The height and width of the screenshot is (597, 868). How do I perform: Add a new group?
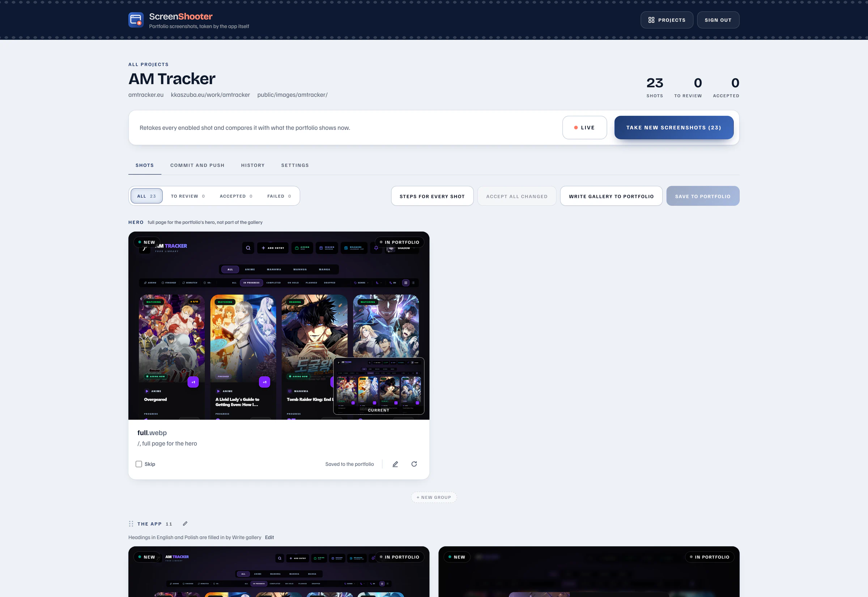(x=434, y=497)
